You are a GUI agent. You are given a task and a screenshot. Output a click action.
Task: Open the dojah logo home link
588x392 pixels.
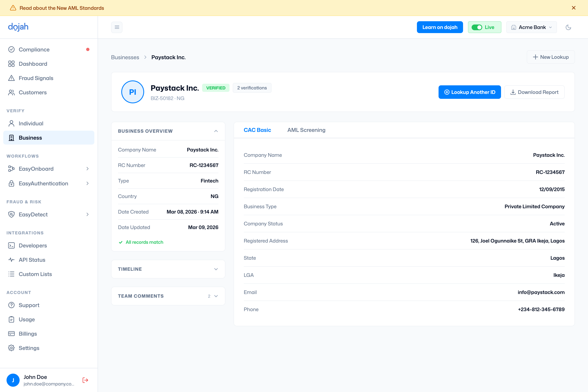tap(18, 27)
